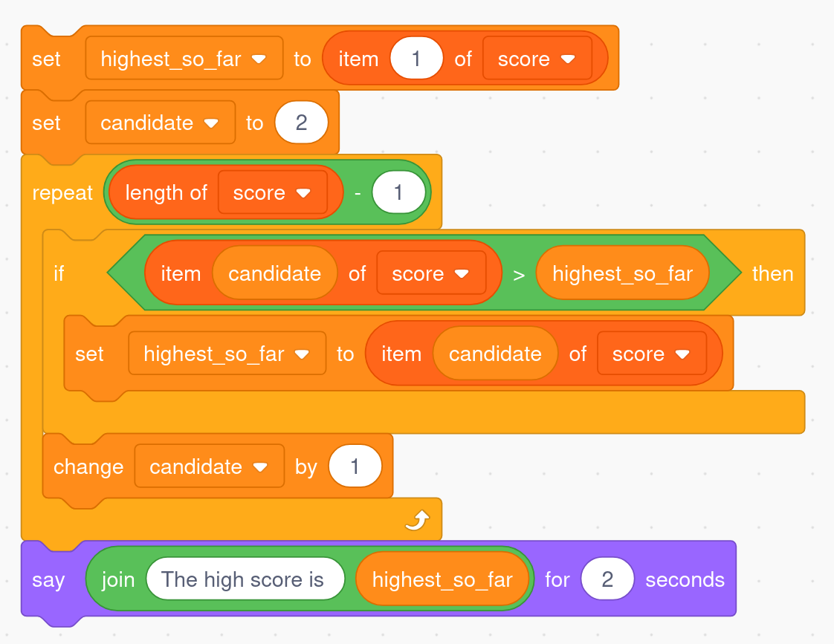834x644 pixels.
Task: Click the value 2 field in the set candidate block
Action: pyautogui.click(x=301, y=123)
